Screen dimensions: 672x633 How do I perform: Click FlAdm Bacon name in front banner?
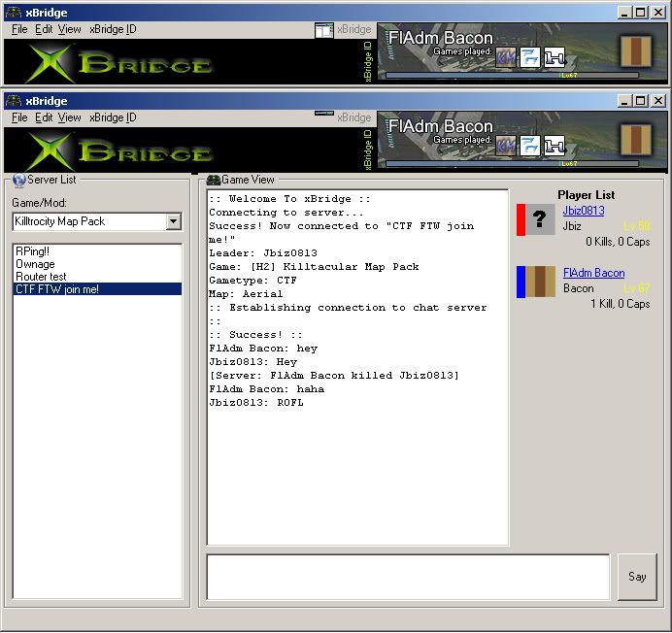441,126
